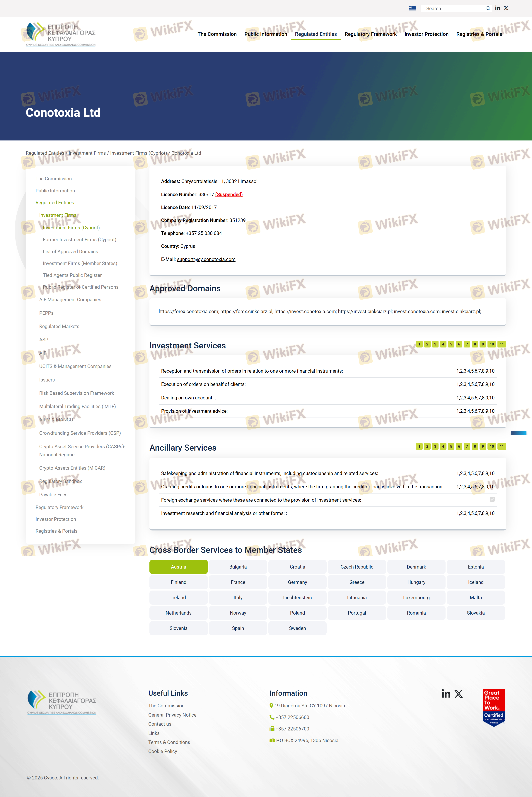Image resolution: width=532 pixels, height=797 pixels.
Task: Expand the Regulated Entities sidebar section
Action: click(55, 203)
